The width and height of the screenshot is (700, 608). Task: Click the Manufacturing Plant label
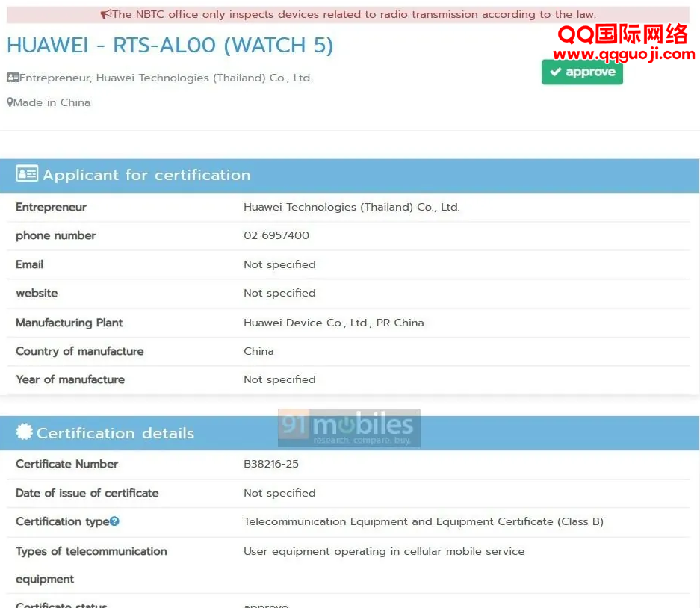point(69,323)
